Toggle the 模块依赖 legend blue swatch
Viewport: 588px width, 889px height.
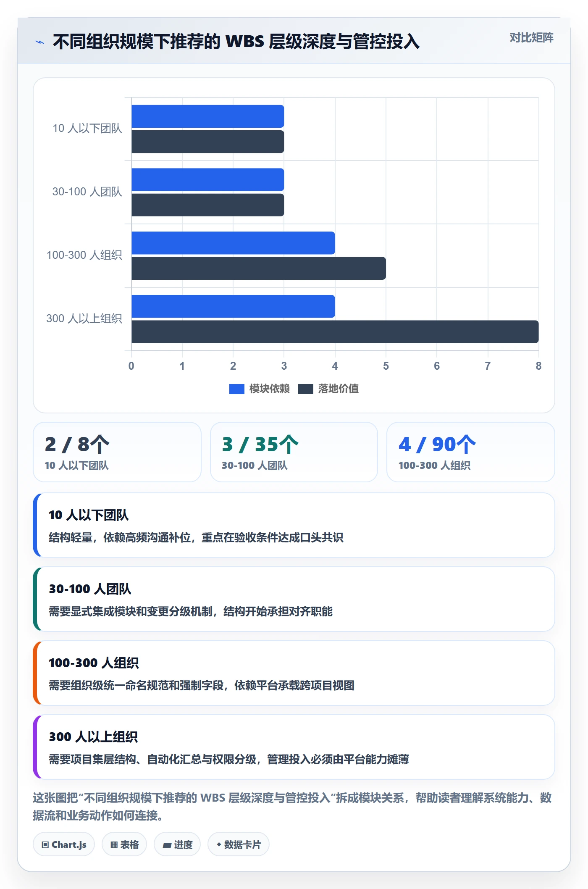[x=236, y=389]
